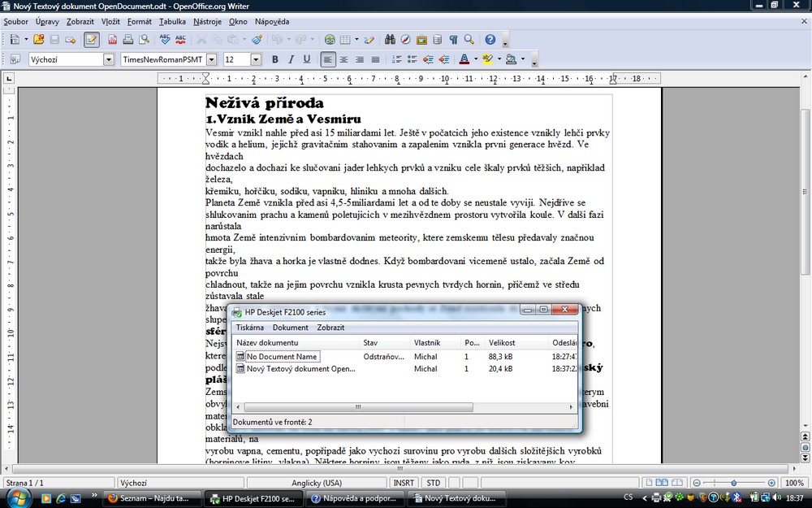This screenshot has width=812, height=508.
Task: Toggle bulleted list
Action: click(x=412, y=59)
